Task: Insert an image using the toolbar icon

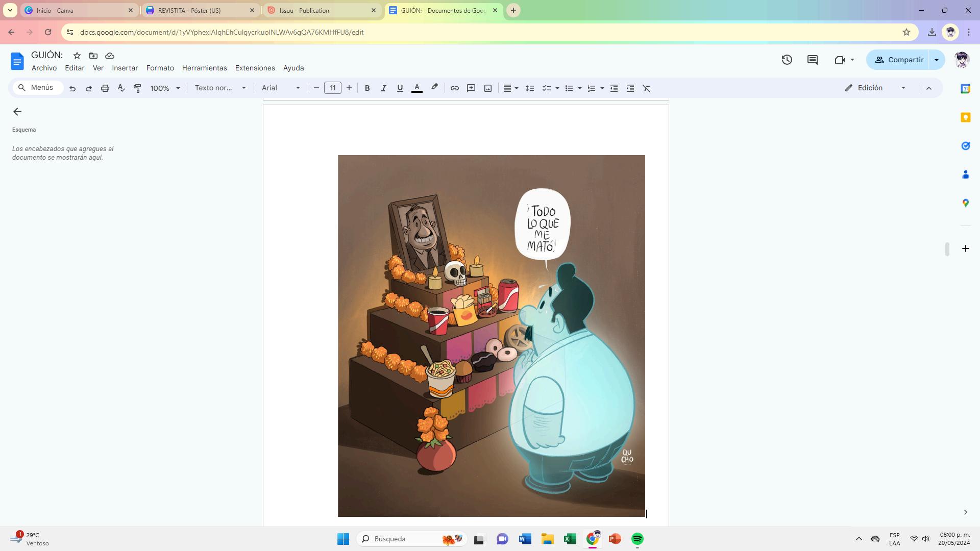Action: (x=488, y=88)
